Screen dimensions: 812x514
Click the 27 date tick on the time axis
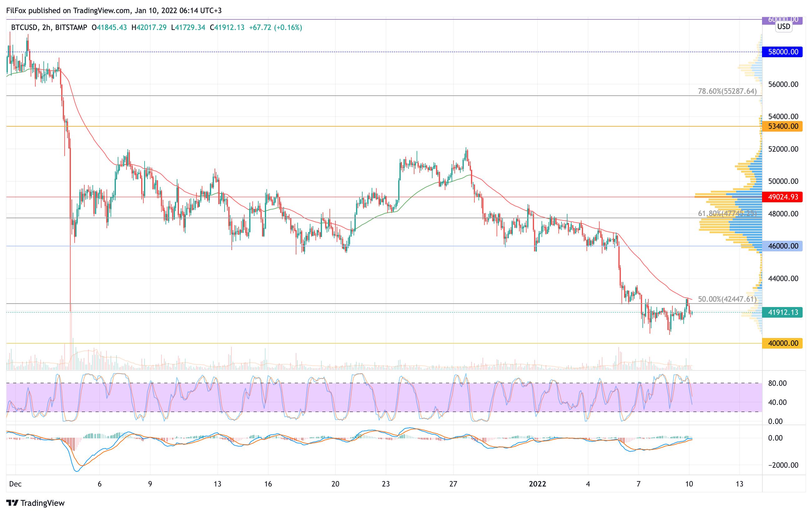453,484
